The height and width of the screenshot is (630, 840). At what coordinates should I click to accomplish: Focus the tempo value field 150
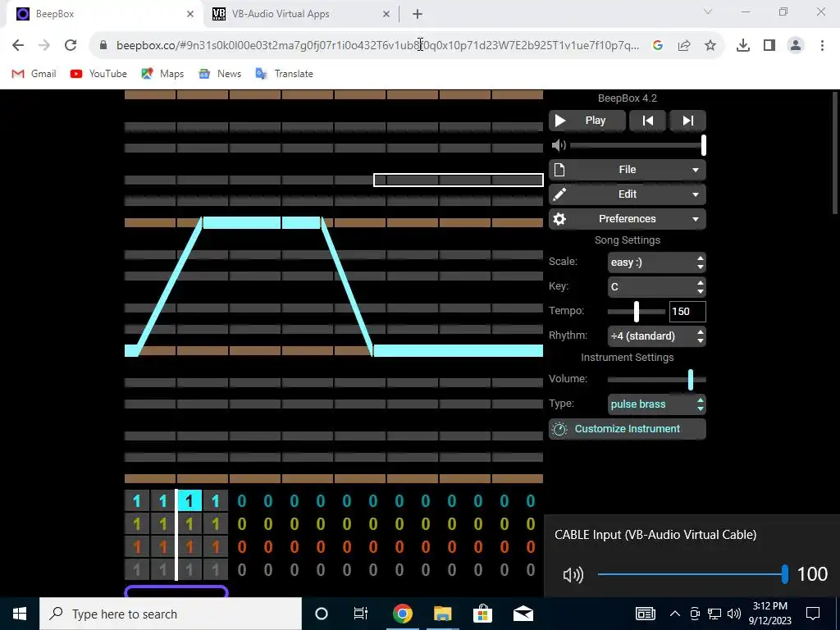687,311
